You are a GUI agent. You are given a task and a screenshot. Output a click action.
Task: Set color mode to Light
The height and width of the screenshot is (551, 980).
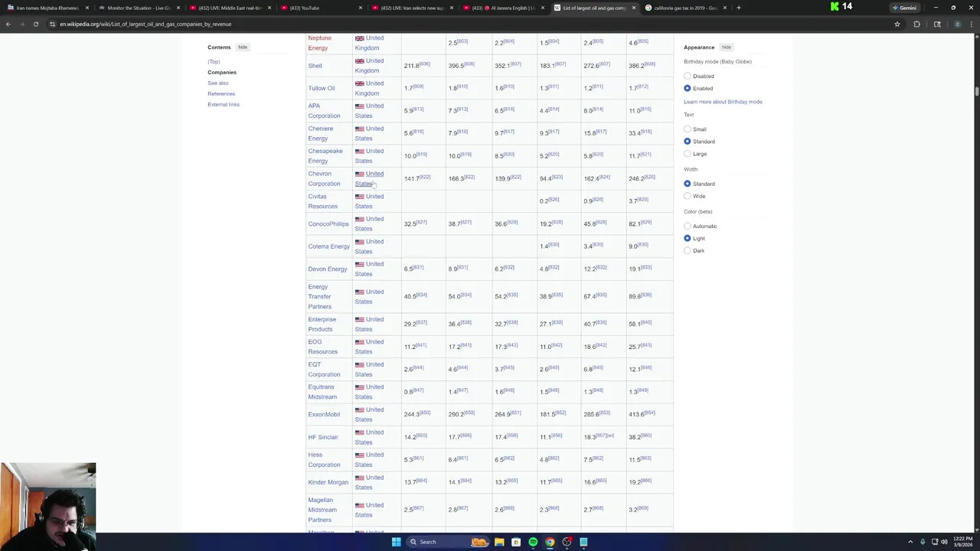pyautogui.click(x=688, y=239)
